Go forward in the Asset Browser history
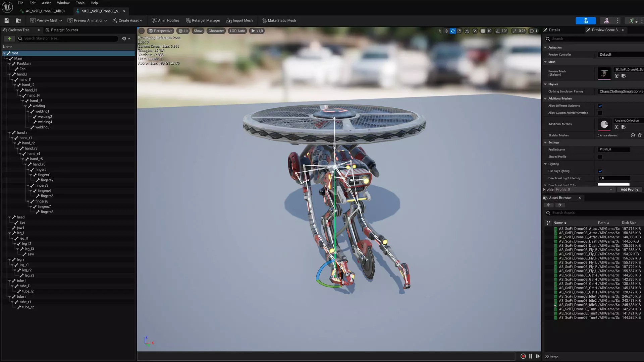This screenshot has height=362, width=644. [x=560, y=205]
